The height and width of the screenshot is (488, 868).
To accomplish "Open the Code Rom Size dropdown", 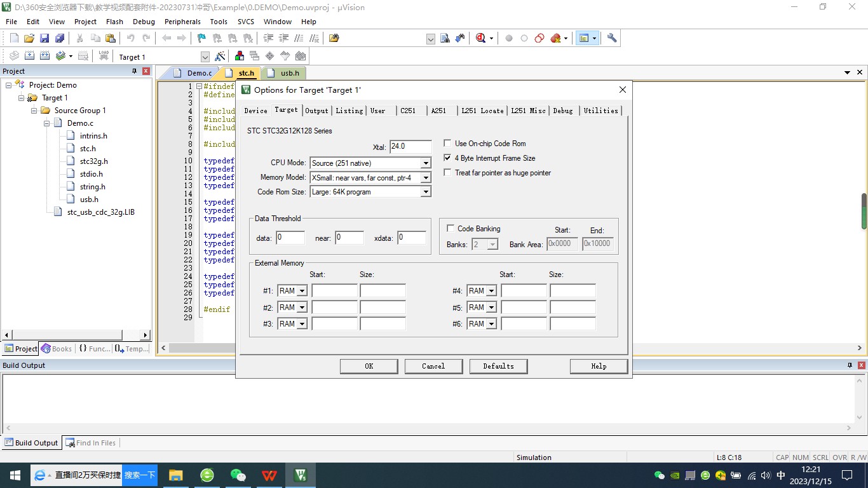I will tap(426, 192).
